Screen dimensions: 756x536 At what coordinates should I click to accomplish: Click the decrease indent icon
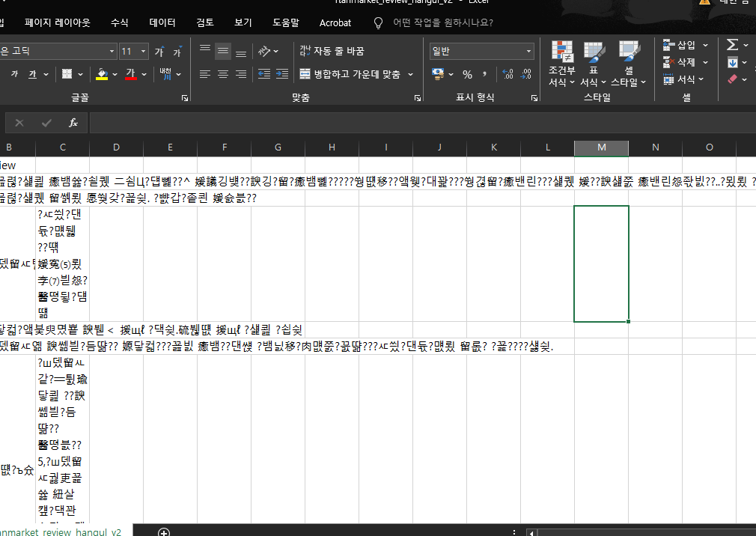pyautogui.click(x=263, y=74)
